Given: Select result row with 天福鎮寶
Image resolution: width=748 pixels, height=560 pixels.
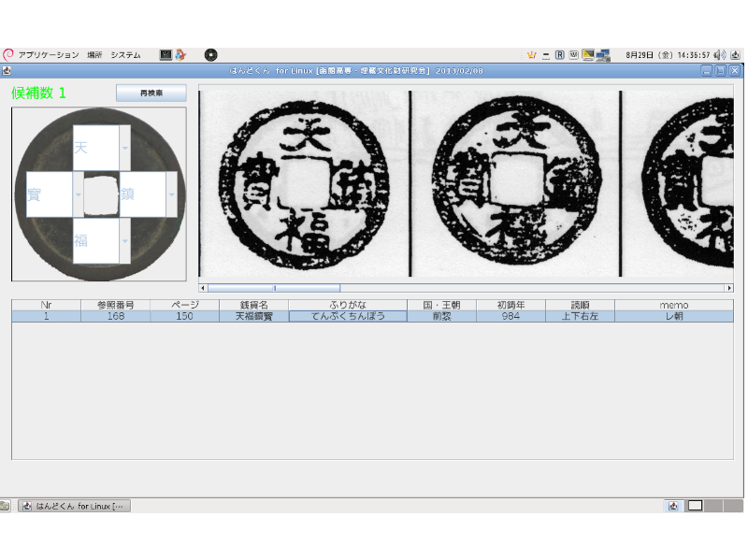Looking at the screenshot, I should click(253, 317).
